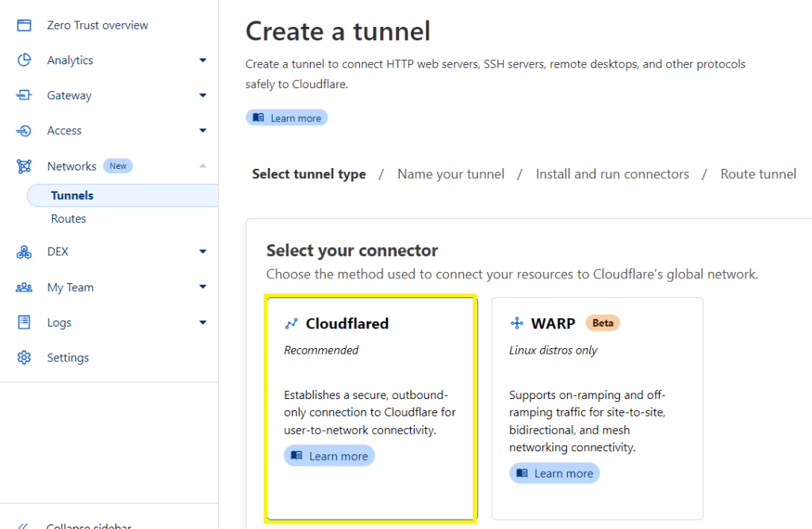Screen dimensions: 812x529
Task: Click the Access arrow icon in sidebar
Action: click(24, 131)
